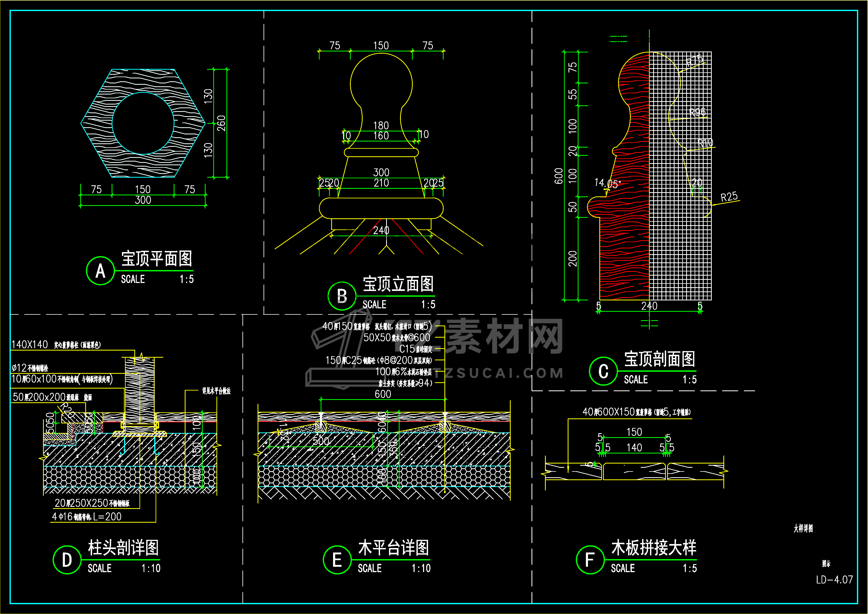Click the ø12 stainless bolt annotation

[30, 368]
